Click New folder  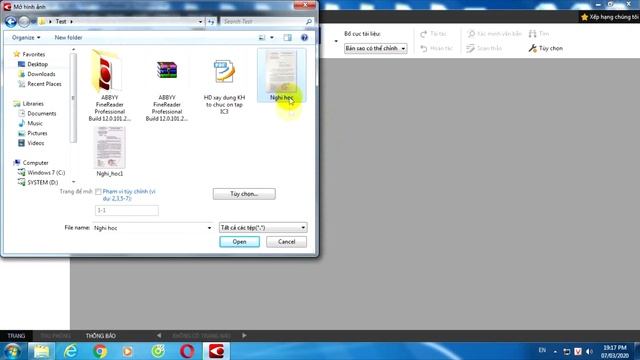(68, 38)
